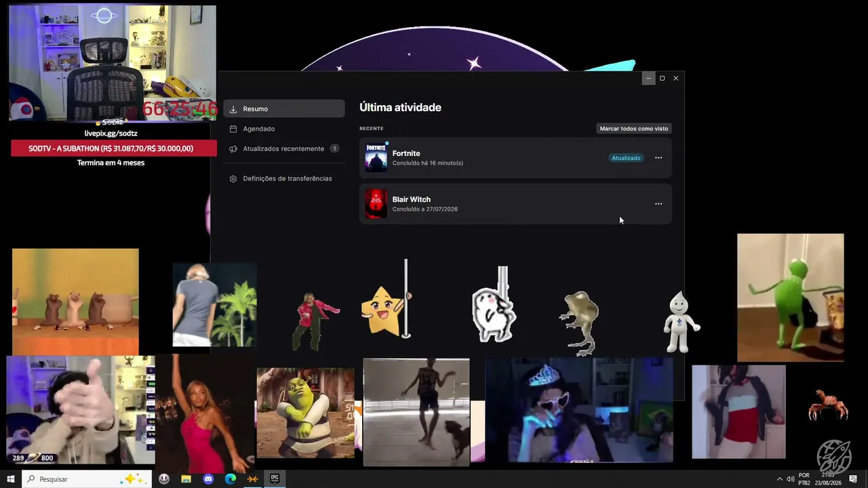Open the Windows notification center
Image resolution: width=868 pixels, height=488 pixels.
click(x=853, y=479)
